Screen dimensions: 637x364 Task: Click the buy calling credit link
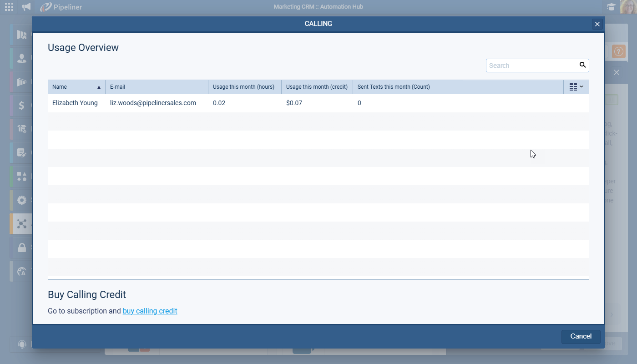pyautogui.click(x=150, y=311)
